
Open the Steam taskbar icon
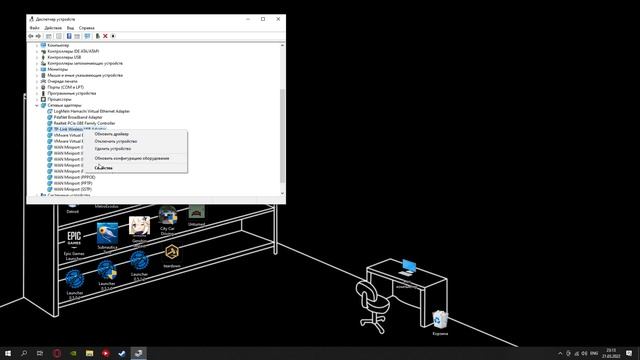pos(122,353)
